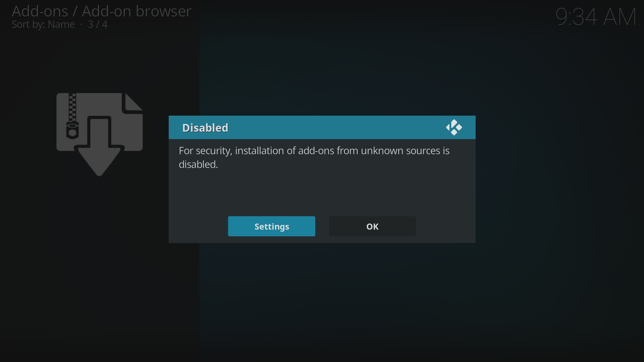Click the Kodi logo in dialog header
Image resolution: width=644 pixels, height=362 pixels.
(x=454, y=127)
